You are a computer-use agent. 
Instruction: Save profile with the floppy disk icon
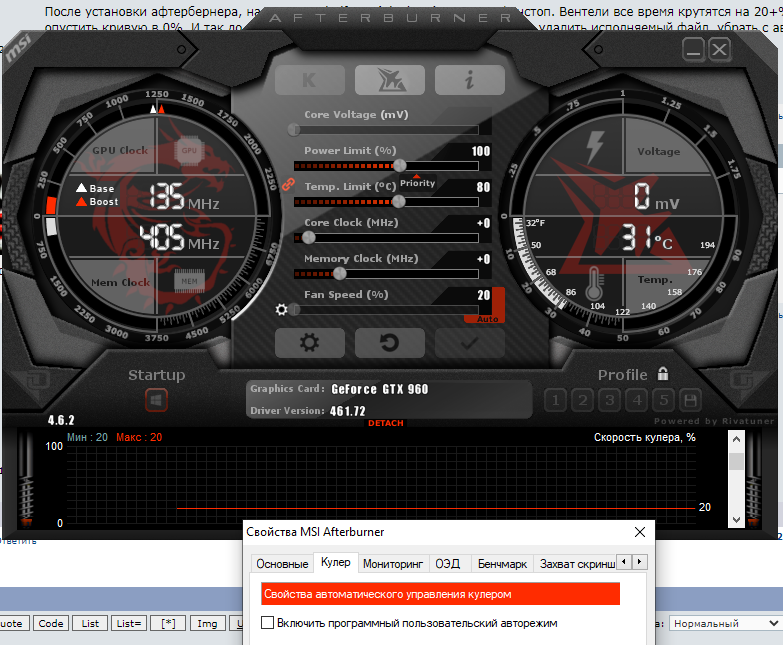click(691, 400)
